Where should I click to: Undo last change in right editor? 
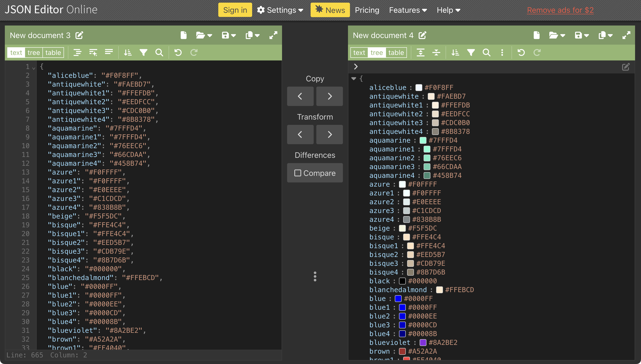[x=521, y=53]
